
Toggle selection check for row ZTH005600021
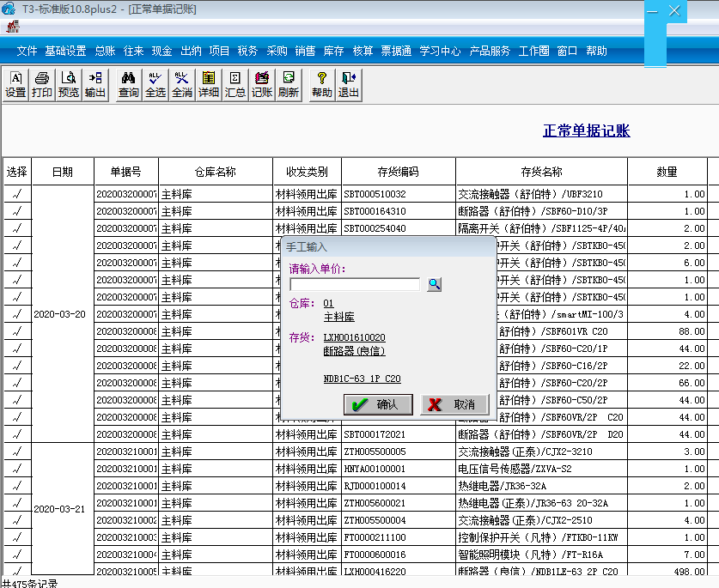point(17,503)
